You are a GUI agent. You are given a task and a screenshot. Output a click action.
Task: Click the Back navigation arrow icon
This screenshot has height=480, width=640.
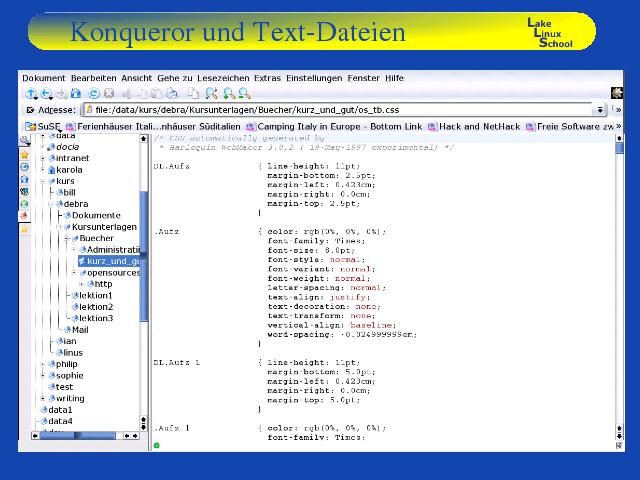point(47,93)
